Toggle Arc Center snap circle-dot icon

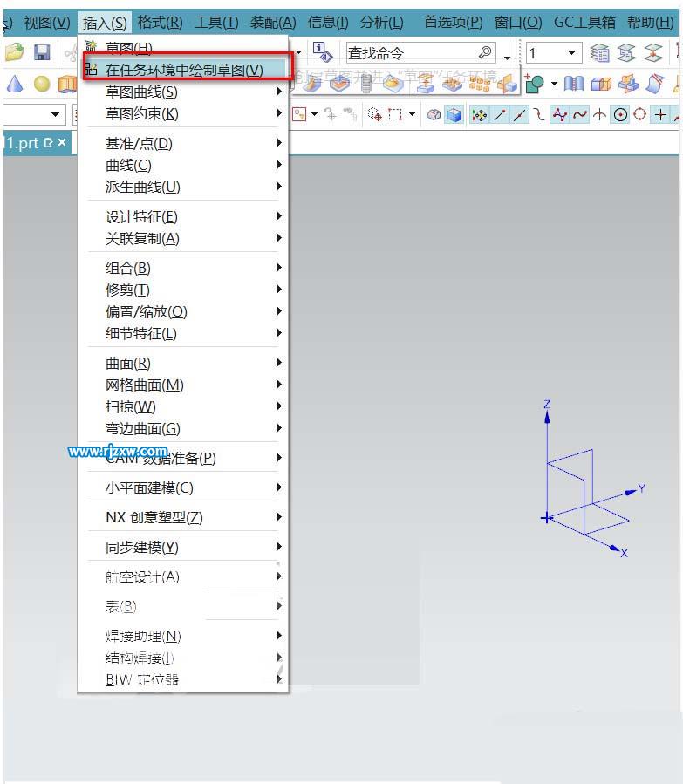pos(620,115)
